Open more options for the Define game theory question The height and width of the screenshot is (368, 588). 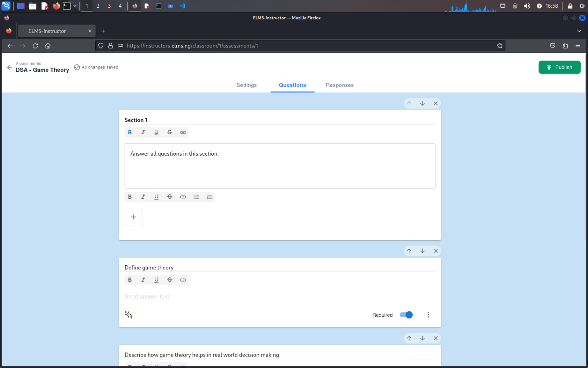[428, 315]
